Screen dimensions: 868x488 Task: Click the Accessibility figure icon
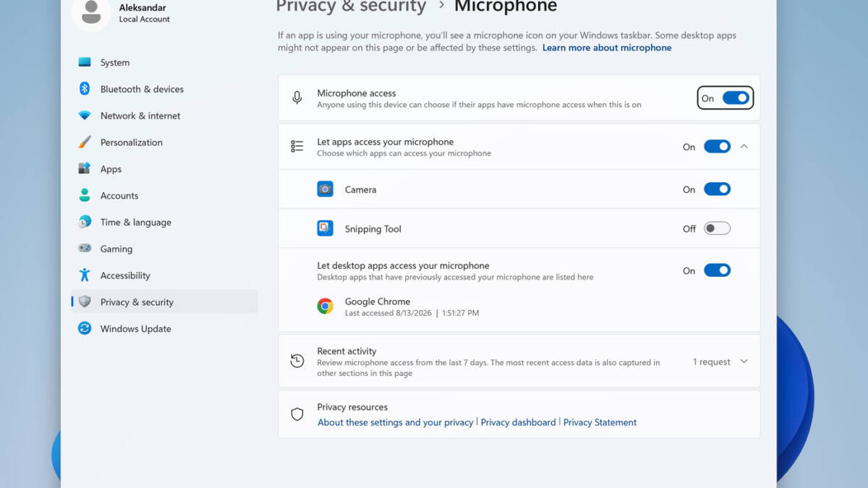click(85, 275)
